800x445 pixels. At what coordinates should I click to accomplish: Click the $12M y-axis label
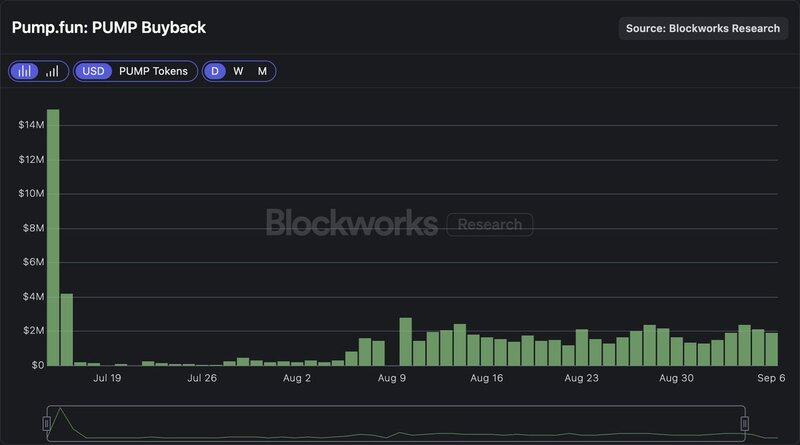point(31,160)
